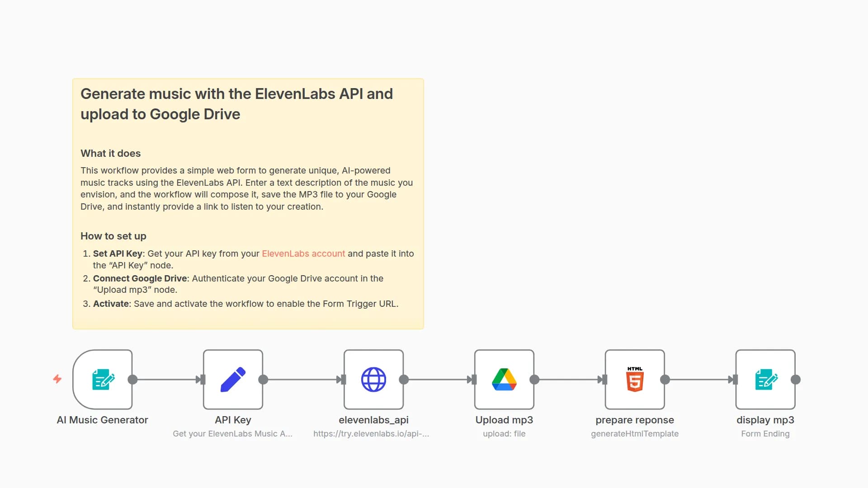Screen dimensions: 868x488
Task: Click the API Key pencil node icon
Action: [x=233, y=380]
